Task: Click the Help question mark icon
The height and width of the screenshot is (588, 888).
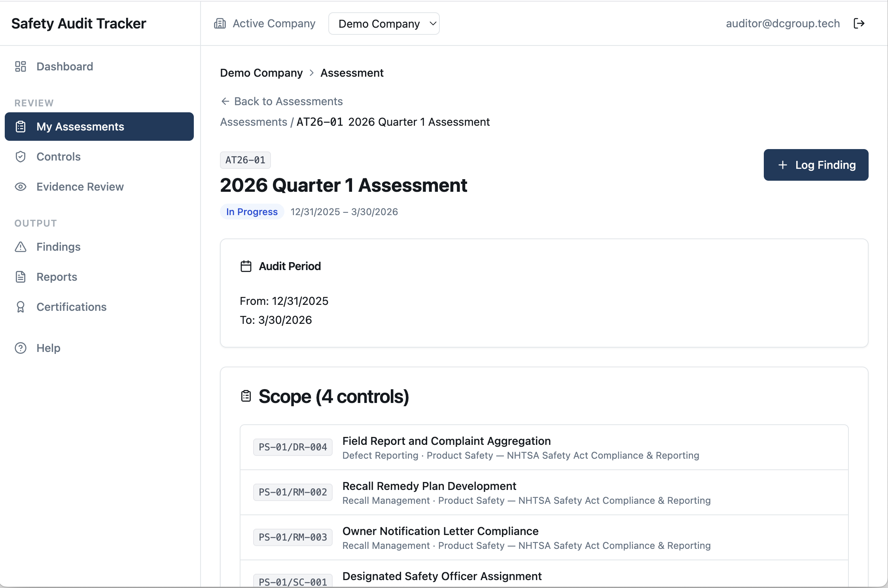Action: pos(20,348)
